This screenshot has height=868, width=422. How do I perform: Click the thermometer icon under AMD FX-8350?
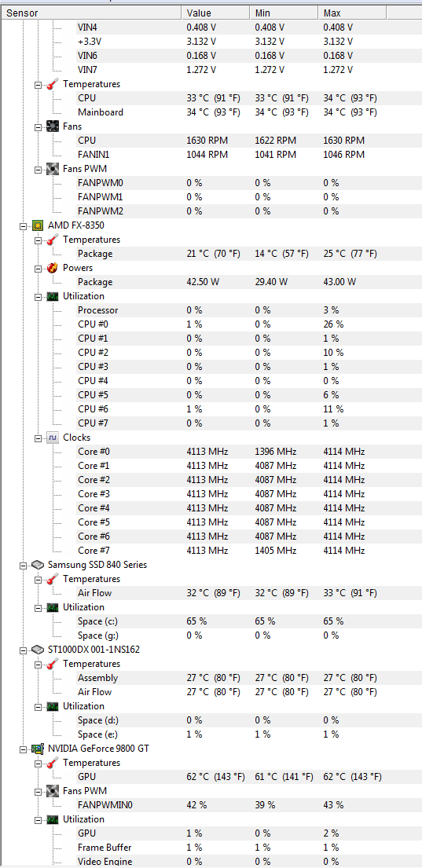[x=53, y=240]
